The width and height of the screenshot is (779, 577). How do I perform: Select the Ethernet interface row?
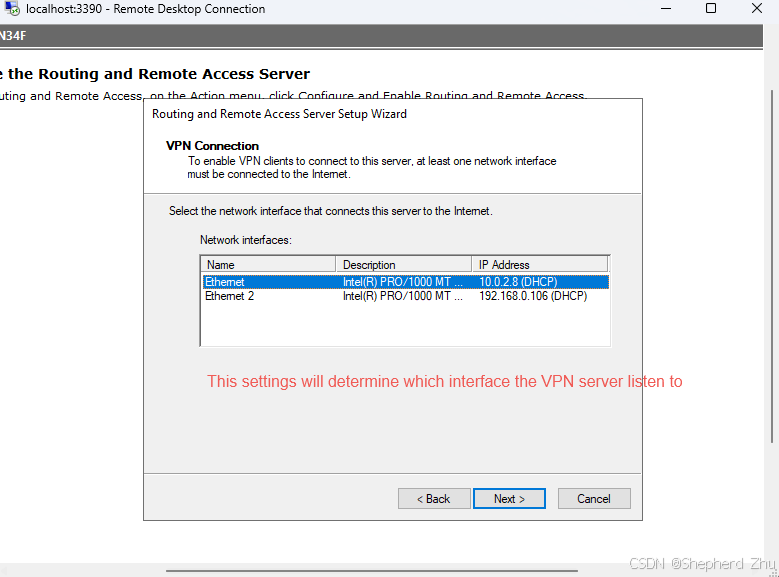(x=405, y=282)
